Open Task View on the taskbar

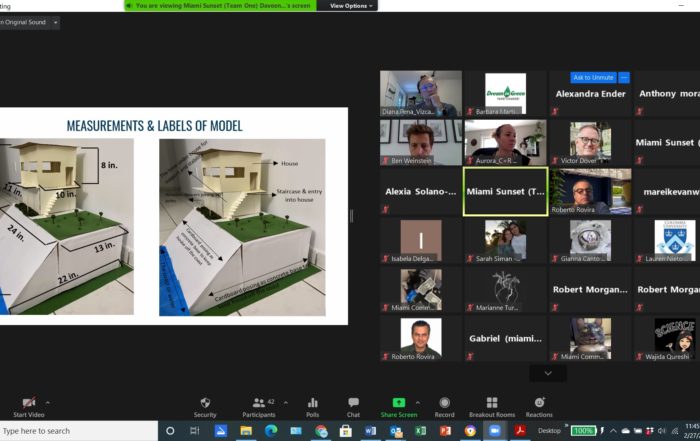[195, 431]
